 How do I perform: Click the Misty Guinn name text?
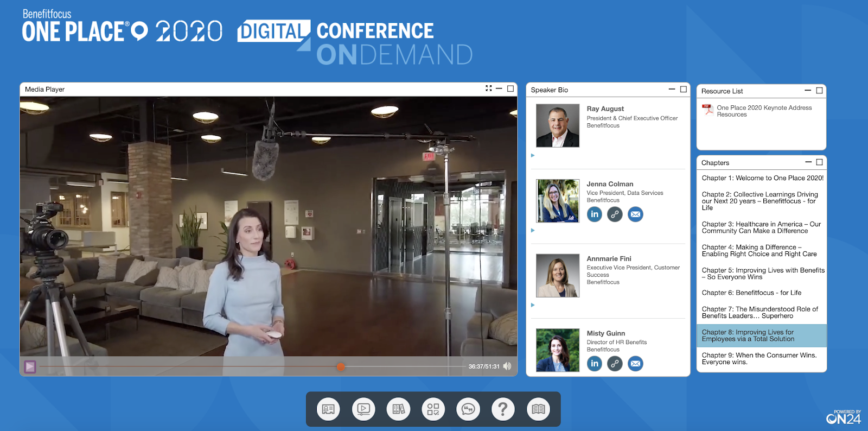tap(605, 333)
